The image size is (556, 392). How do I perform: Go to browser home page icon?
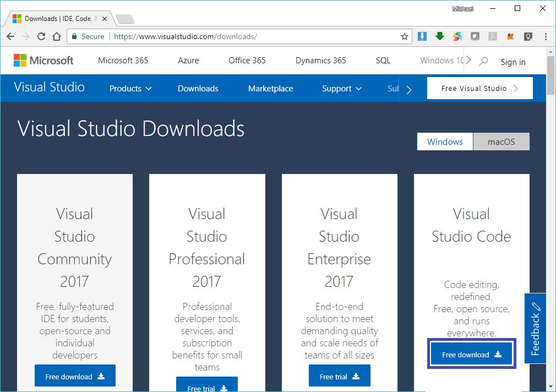pos(57,36)
